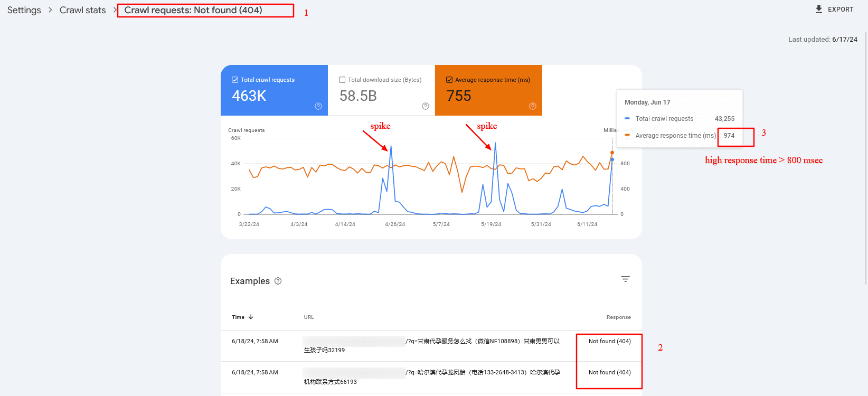Click the Time column sort arrow
Screen dimensions: 868x396
tap(251, 317)
